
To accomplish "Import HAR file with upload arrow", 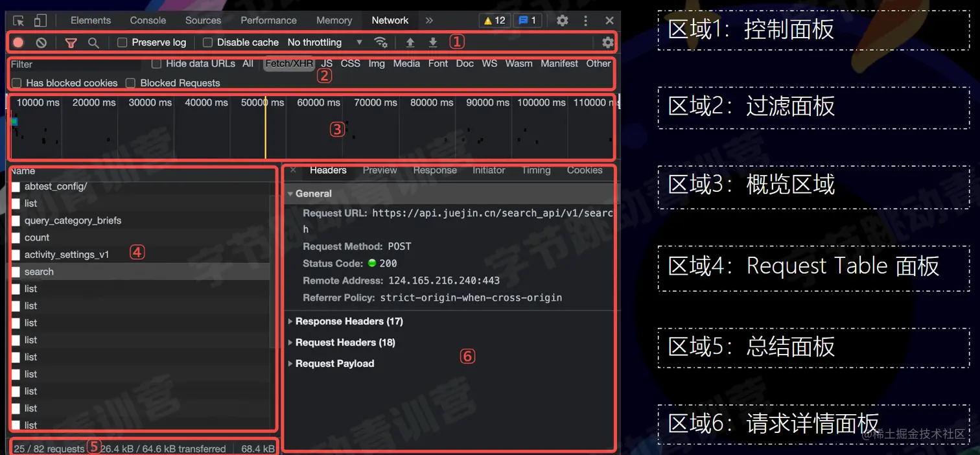I will (x=410, y=43).
